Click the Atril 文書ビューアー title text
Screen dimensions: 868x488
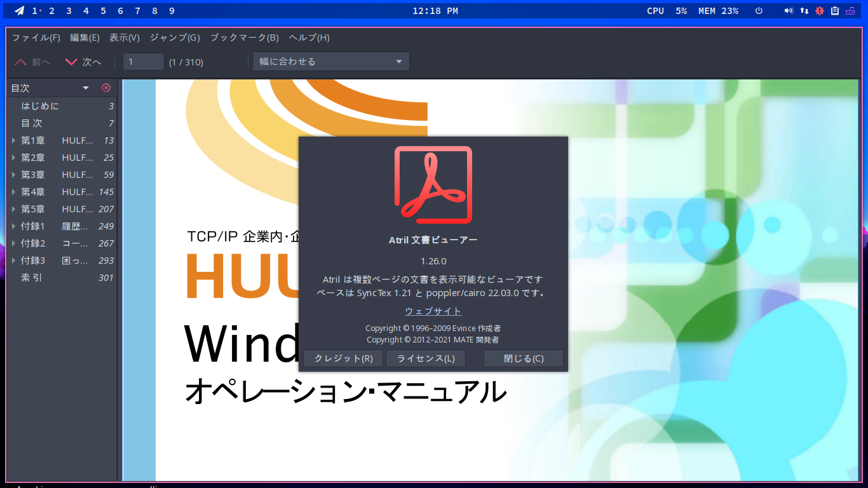tap(433, 240)
